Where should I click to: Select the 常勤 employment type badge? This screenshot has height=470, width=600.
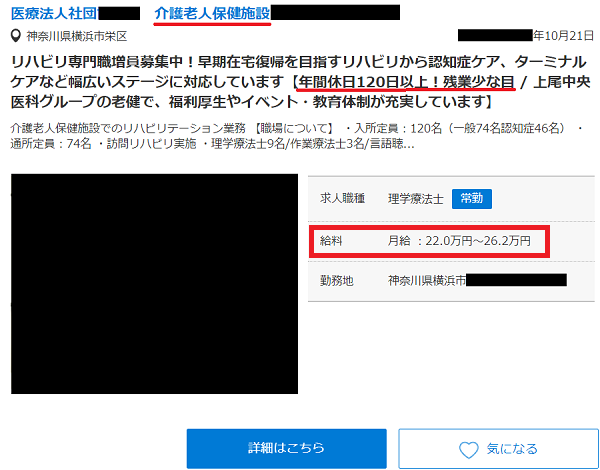click(x=471, y=198)
